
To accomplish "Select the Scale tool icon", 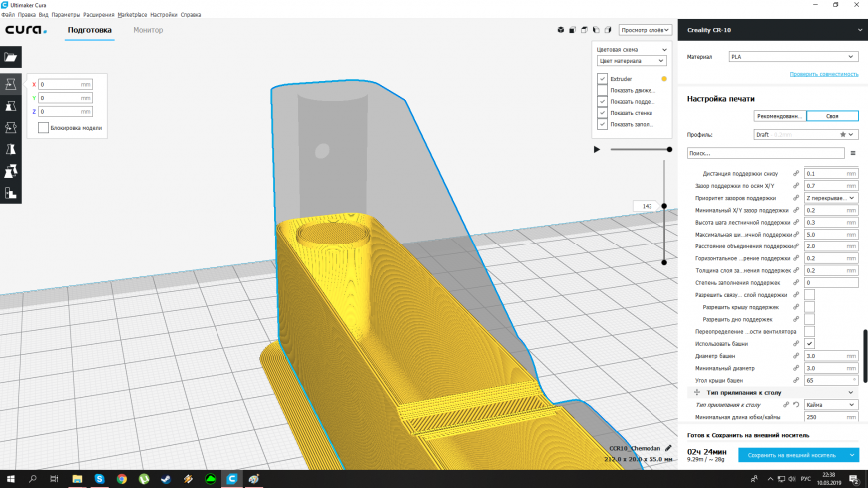I will pyautogui.click(x=11, y=105).
